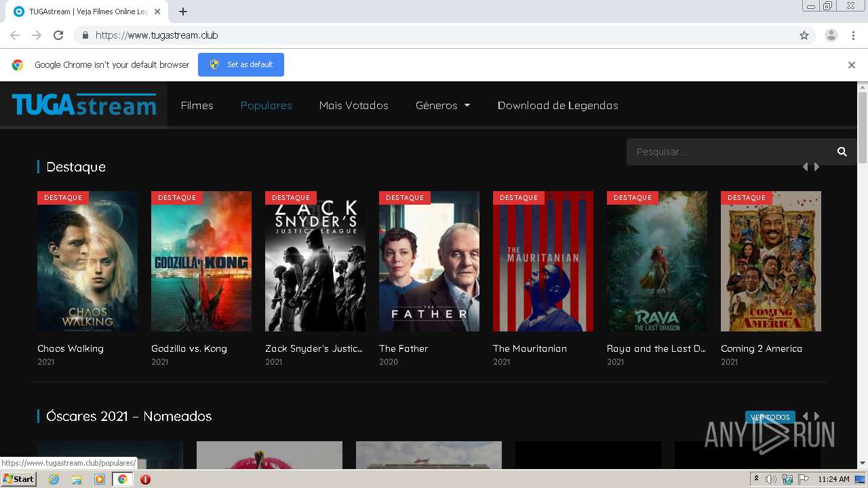Dismiss the default browser notification bar
Viewport: 868px width, 488px height.
[x=852, y=65]
